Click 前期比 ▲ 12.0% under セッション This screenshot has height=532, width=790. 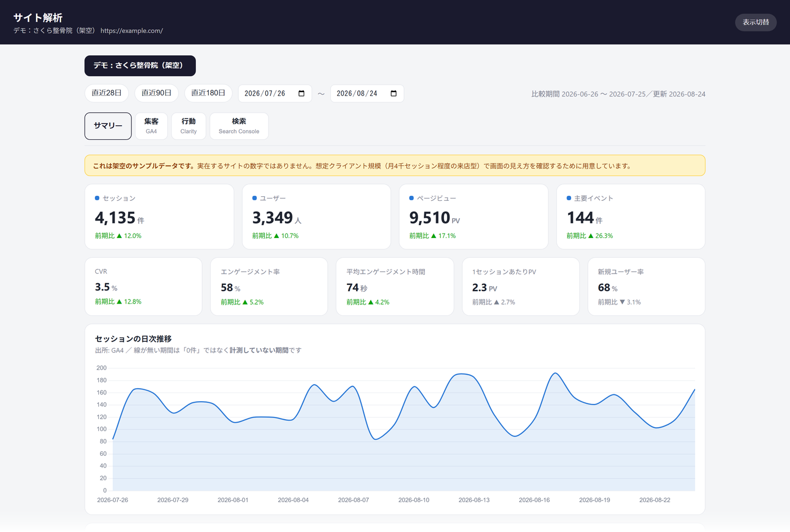tap(118, 236)
